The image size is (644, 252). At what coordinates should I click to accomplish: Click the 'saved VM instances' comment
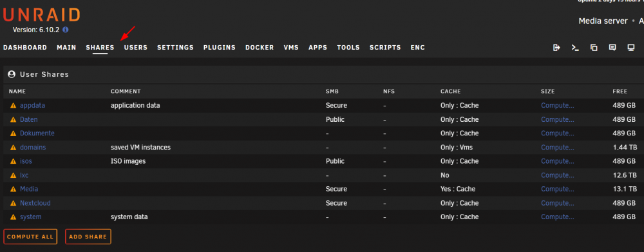pos(140,148)
